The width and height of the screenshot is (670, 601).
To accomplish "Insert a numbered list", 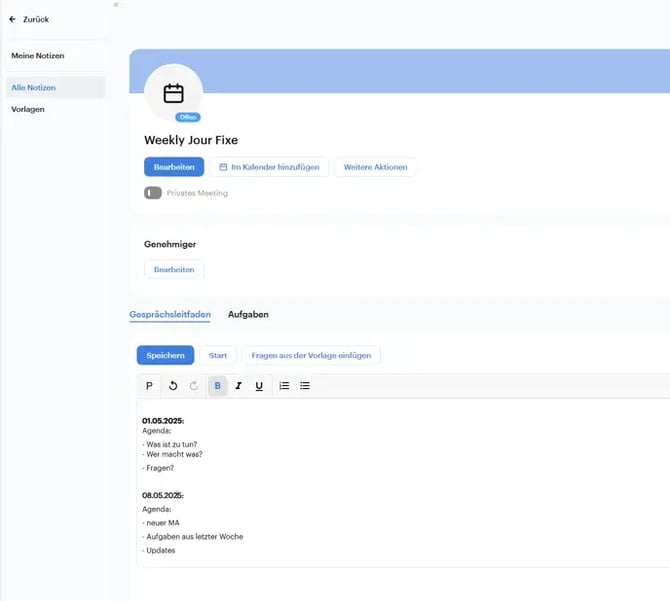I will point(284,386).
